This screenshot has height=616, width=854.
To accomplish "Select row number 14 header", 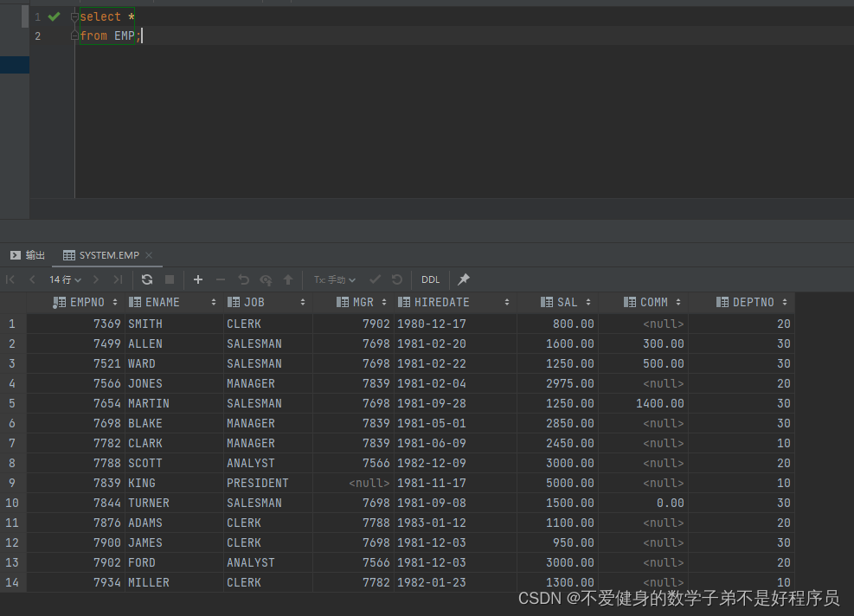I will [x=12, y=582].
